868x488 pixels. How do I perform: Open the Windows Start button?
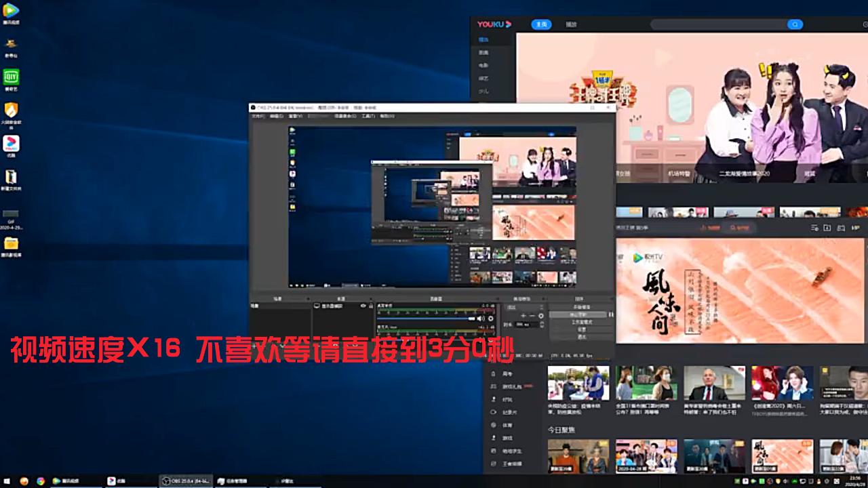pos(7,481)
